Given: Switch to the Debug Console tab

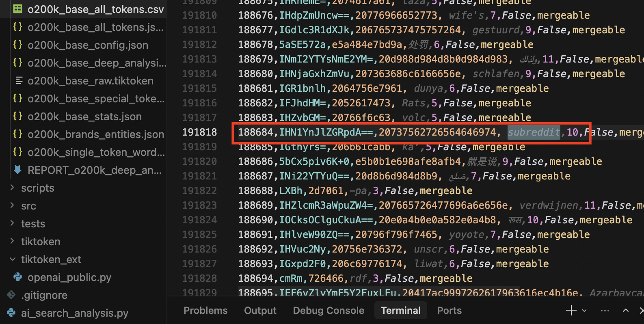Looking at the screenshot, I should pyautogui.click(x=328, y=311).
